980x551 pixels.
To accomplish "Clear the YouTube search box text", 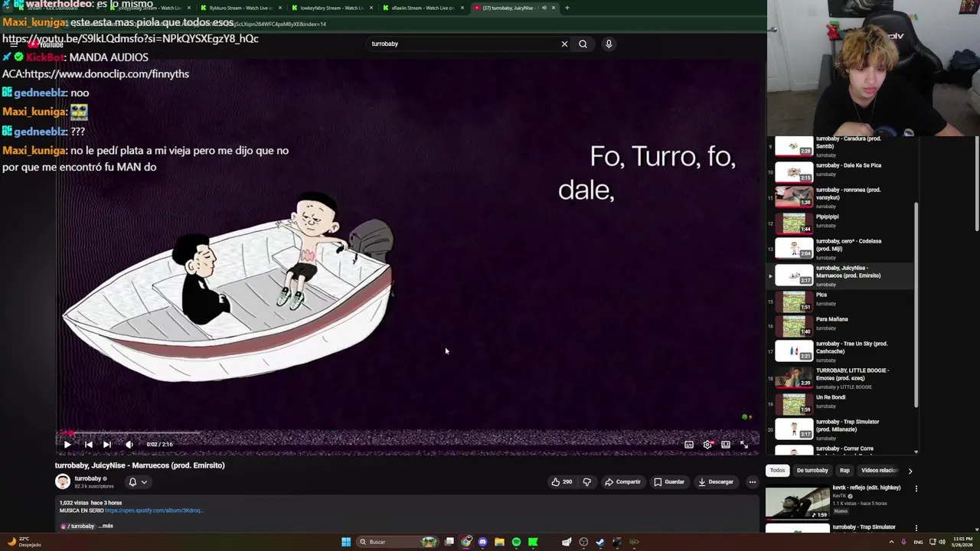I will click(x=564, y=44).
